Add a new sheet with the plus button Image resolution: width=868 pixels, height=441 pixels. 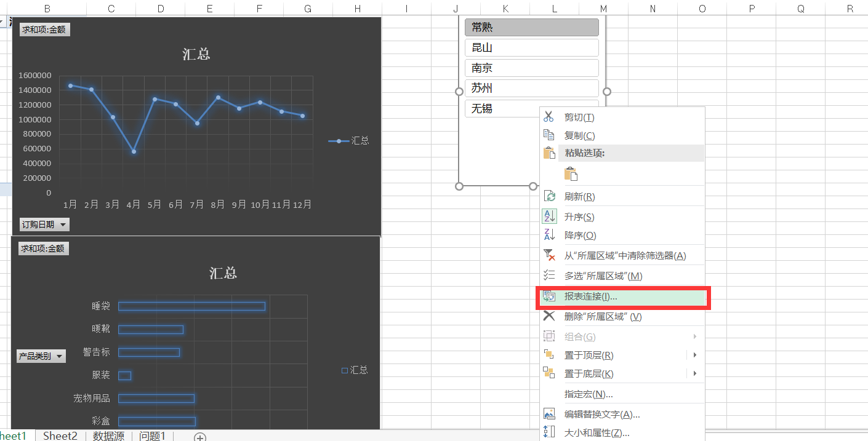pyautogui.click(x=199, y=437)
